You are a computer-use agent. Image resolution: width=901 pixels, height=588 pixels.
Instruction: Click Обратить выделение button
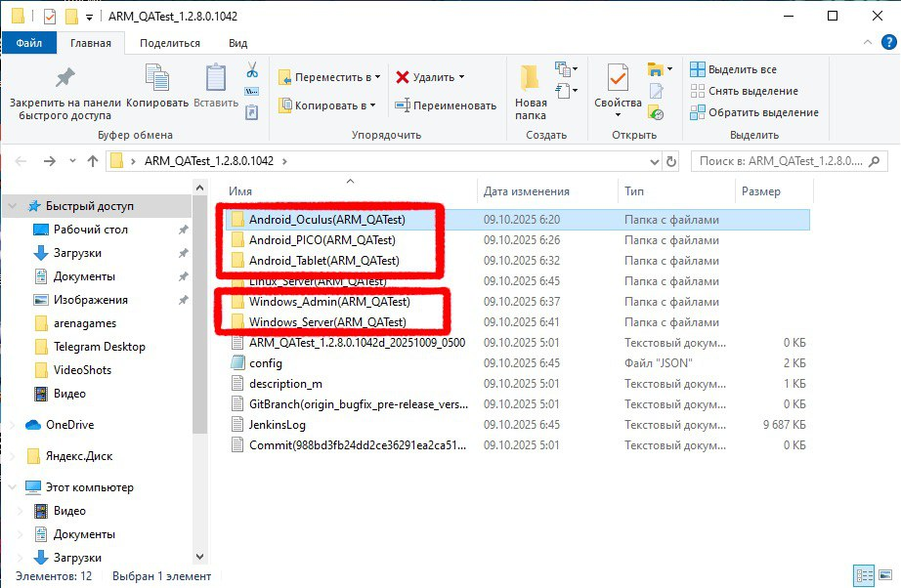[x=753, y=112]
